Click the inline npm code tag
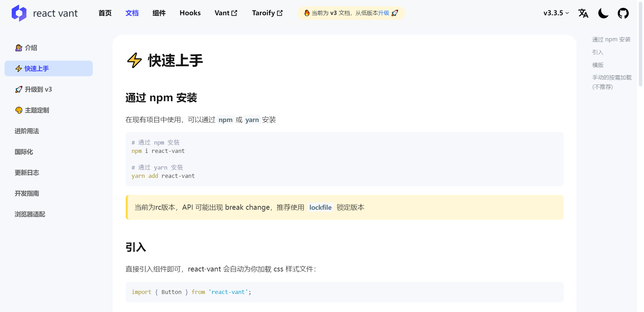Image resolution: width=644 pixels, height=312 pixels. [x=225, y=120]
